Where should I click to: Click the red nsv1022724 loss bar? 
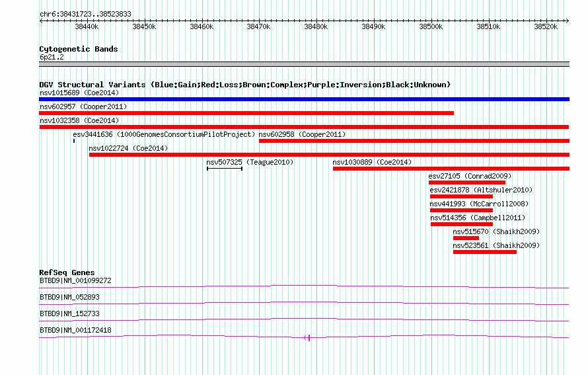[x=329, y=155]
